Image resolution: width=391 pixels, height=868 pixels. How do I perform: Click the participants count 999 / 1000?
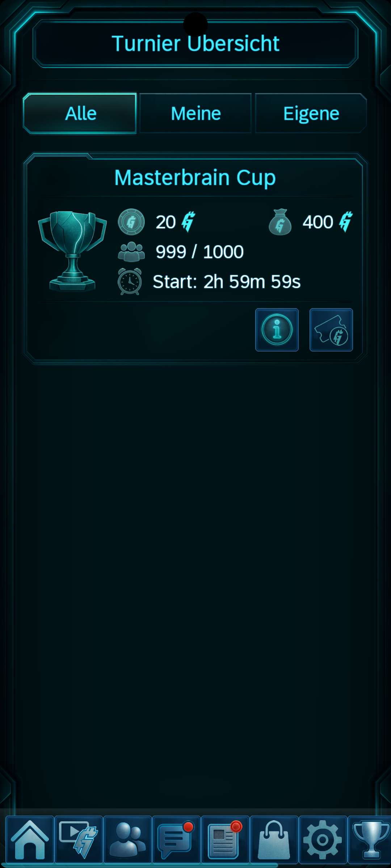199,252
